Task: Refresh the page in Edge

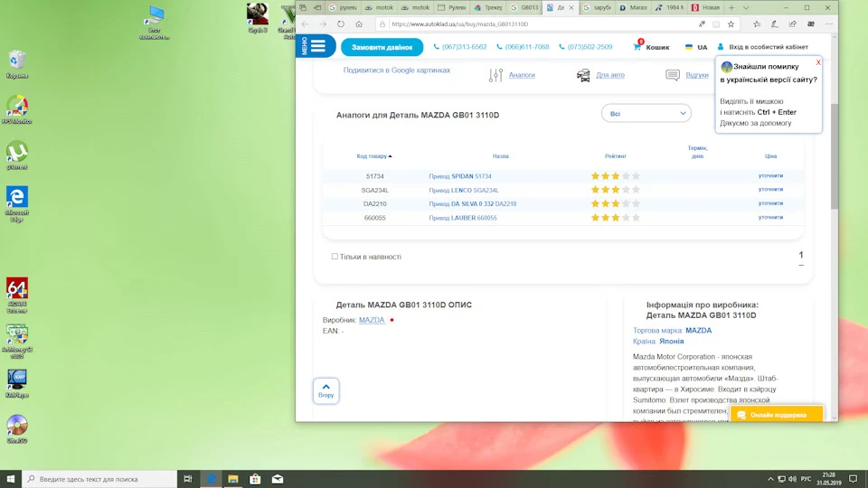Action: point(341,24)
